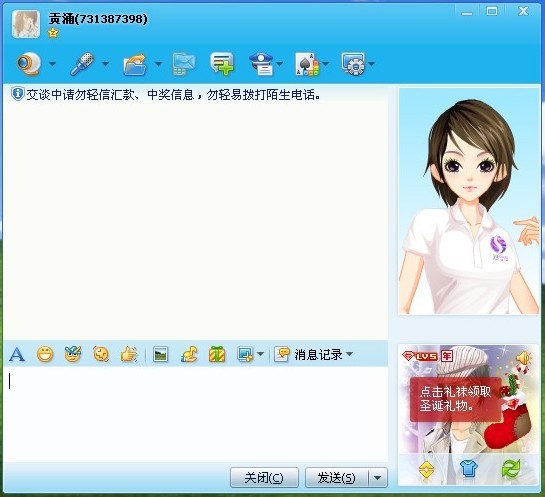This screenshot has width=545, height=497.
Task: Open the QQ games spade card icon
Action: pos(307,64)
